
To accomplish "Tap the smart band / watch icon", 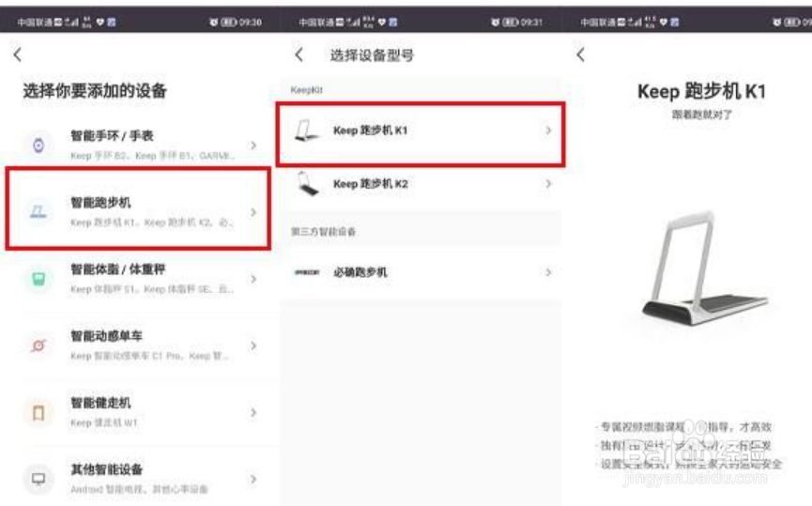I will (x=38, y=146).
